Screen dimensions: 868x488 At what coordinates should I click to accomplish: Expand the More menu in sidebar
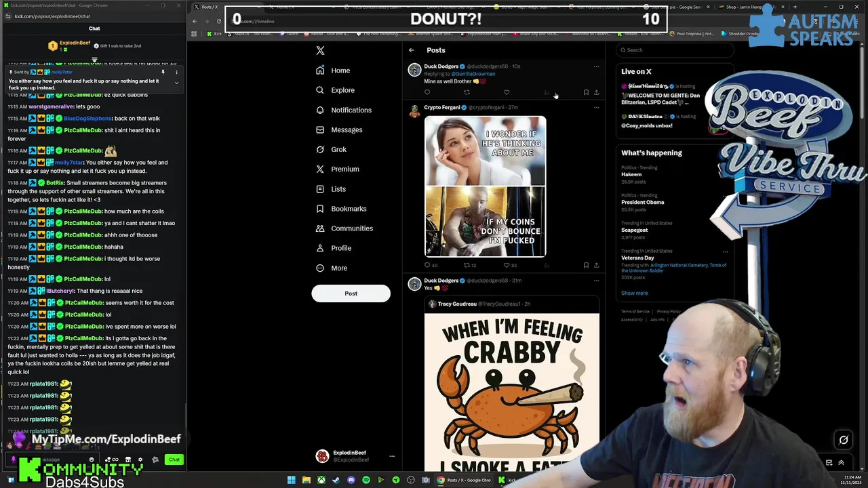pyautogui.click(x=332, y=268)
